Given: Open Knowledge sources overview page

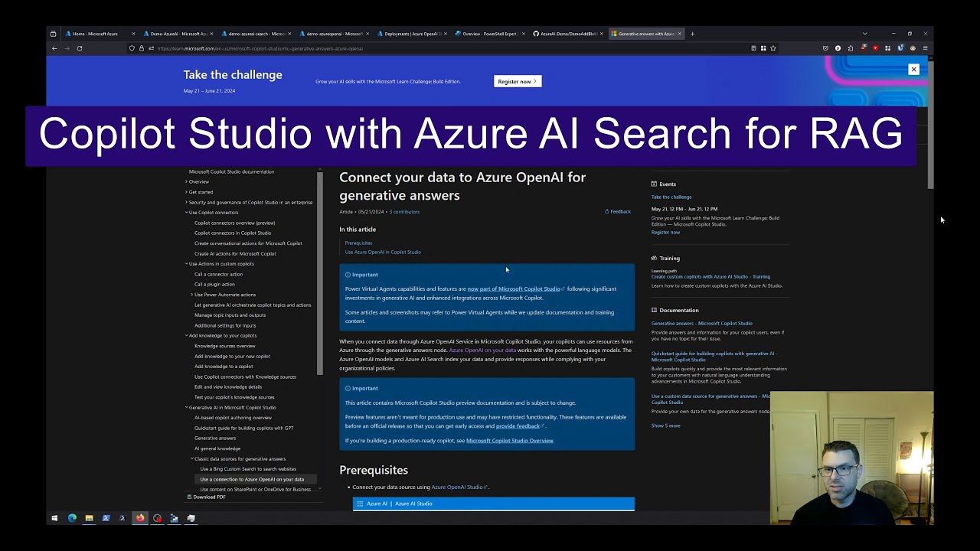Looking at the screenshot, I should point(224,346).
